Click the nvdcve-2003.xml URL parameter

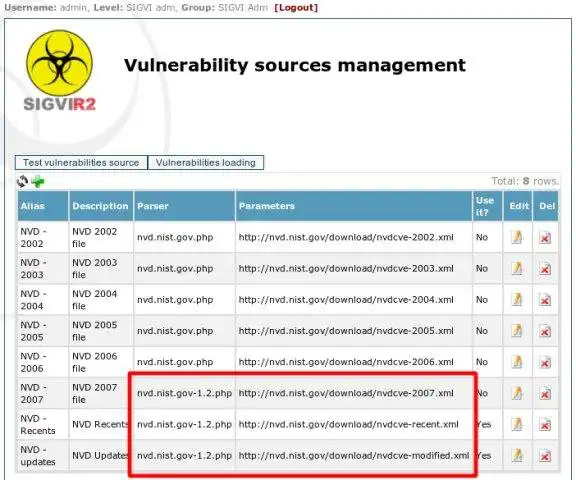point(346,269)
